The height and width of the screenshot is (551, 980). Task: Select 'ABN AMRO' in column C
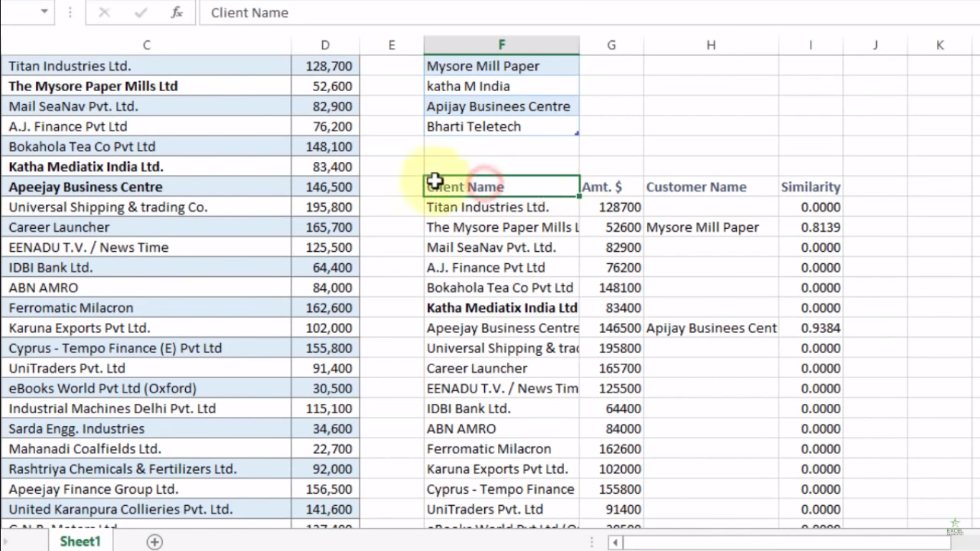tap(146, 288)
